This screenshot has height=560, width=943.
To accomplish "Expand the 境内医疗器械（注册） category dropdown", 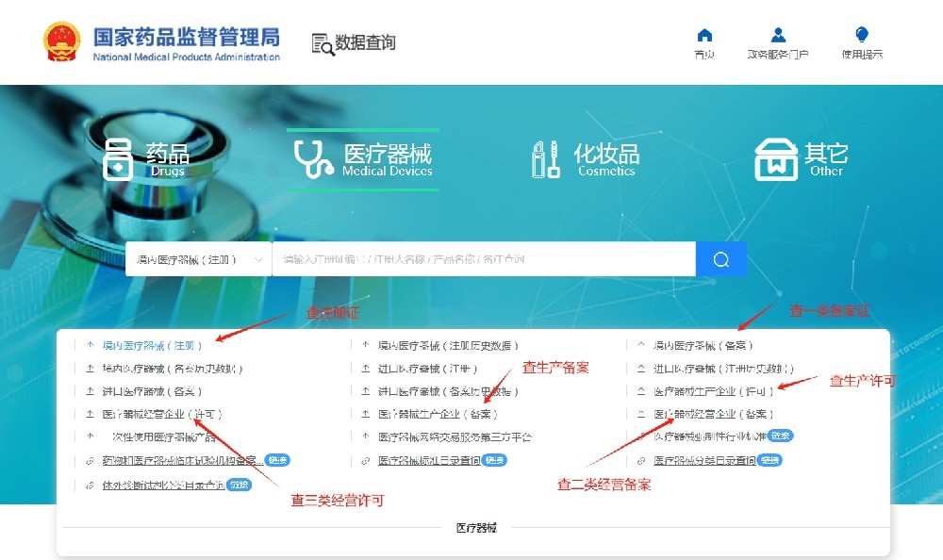I will point(259,259).
